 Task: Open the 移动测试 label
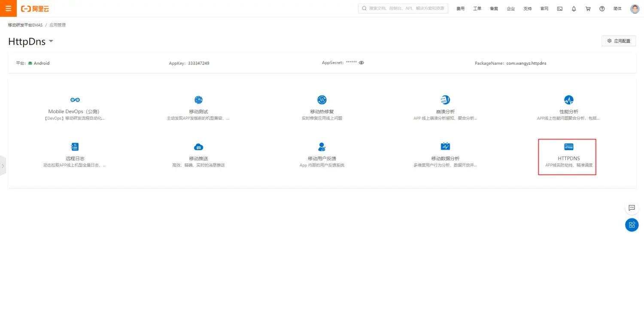[x=198, y=112]
